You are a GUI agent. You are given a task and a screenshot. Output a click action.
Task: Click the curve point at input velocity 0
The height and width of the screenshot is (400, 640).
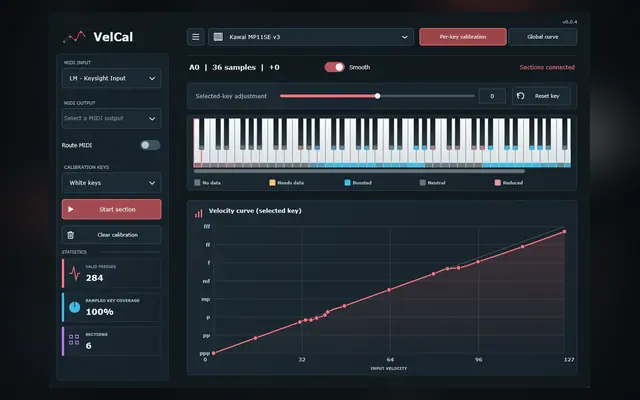pyautogui.click(x=213, y=353)
